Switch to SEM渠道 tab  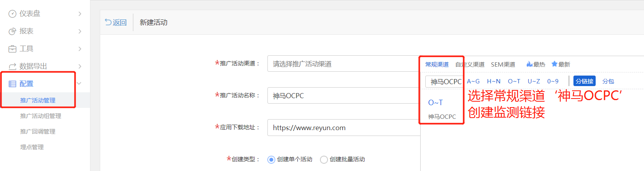tap(503, 64)
